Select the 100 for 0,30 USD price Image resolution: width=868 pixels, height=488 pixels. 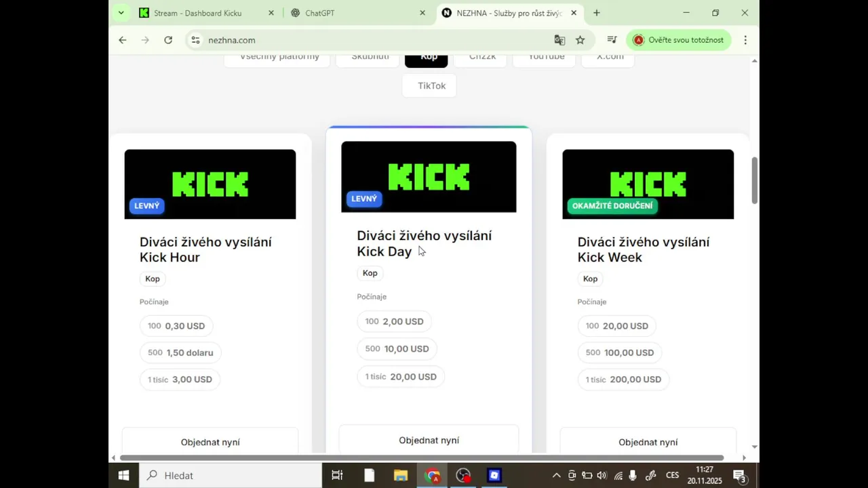point(176,326)
